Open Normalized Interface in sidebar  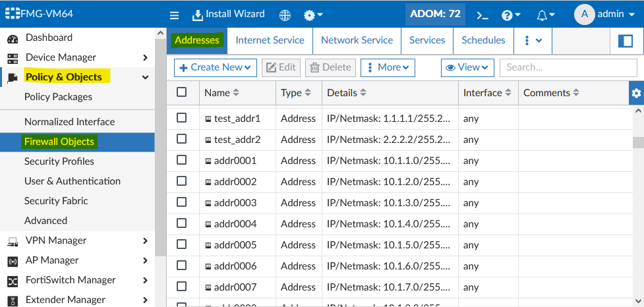pos(69,123)
